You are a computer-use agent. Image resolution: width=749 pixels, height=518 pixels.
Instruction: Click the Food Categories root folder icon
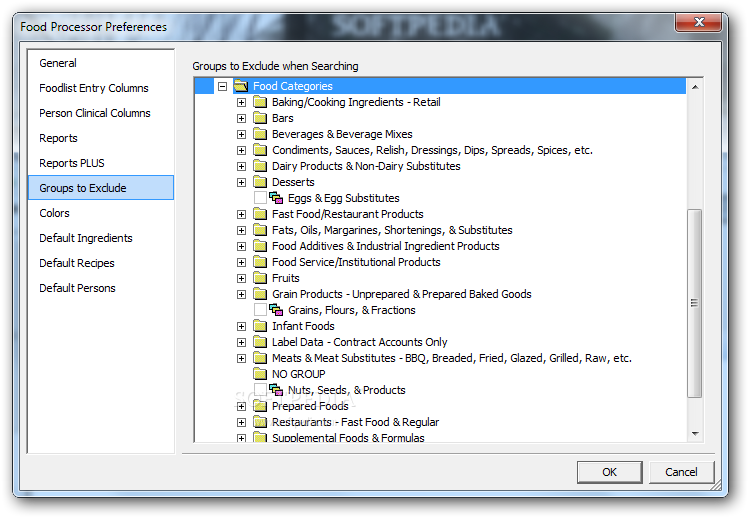[241, 86]
